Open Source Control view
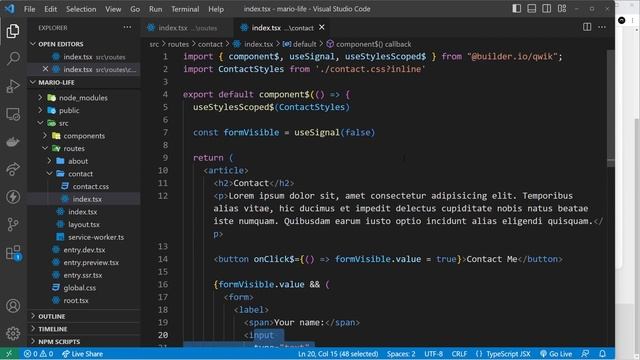Viewport: 640px width, 360px height. pyautogui.click(x=13, y=224)
